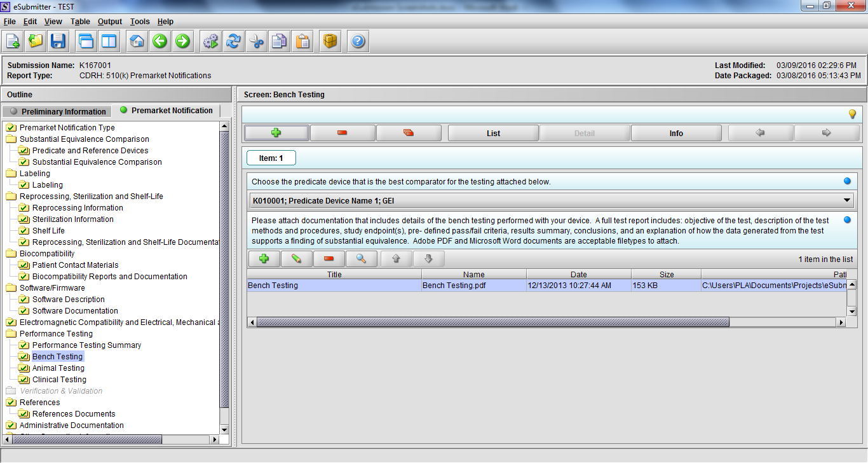
Task: Save the submission with the floppy disk icon
Action: (x=58, y=42)
